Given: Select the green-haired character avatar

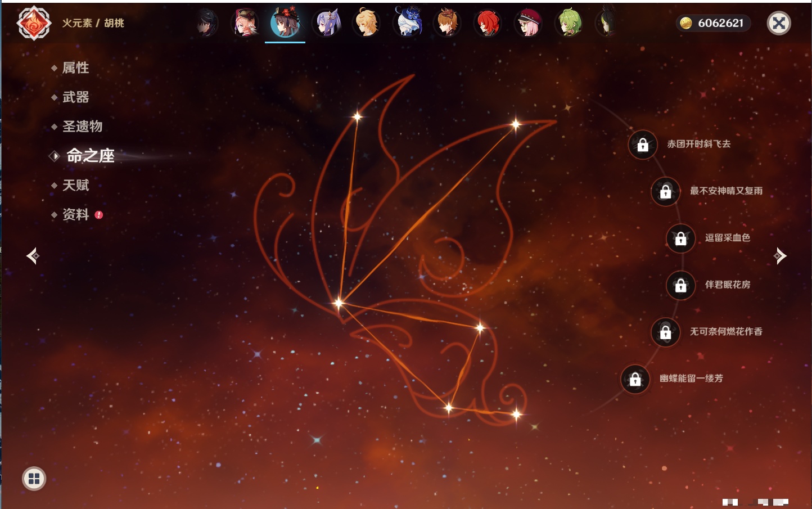Looking at the screenshot, I should coord(569,23).
